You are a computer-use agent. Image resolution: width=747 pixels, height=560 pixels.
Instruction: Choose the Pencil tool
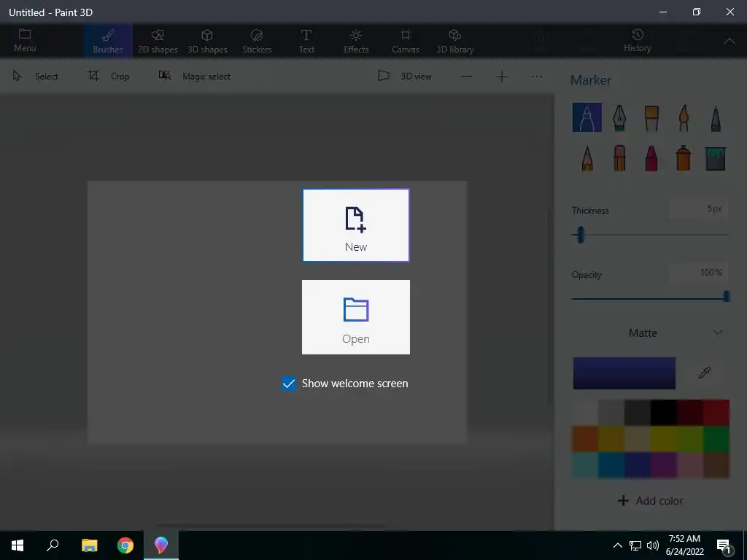click(587, 158)
